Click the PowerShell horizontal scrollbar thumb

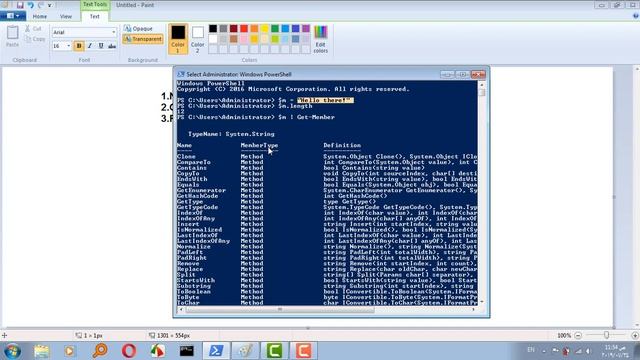click(x=280, y=310)
